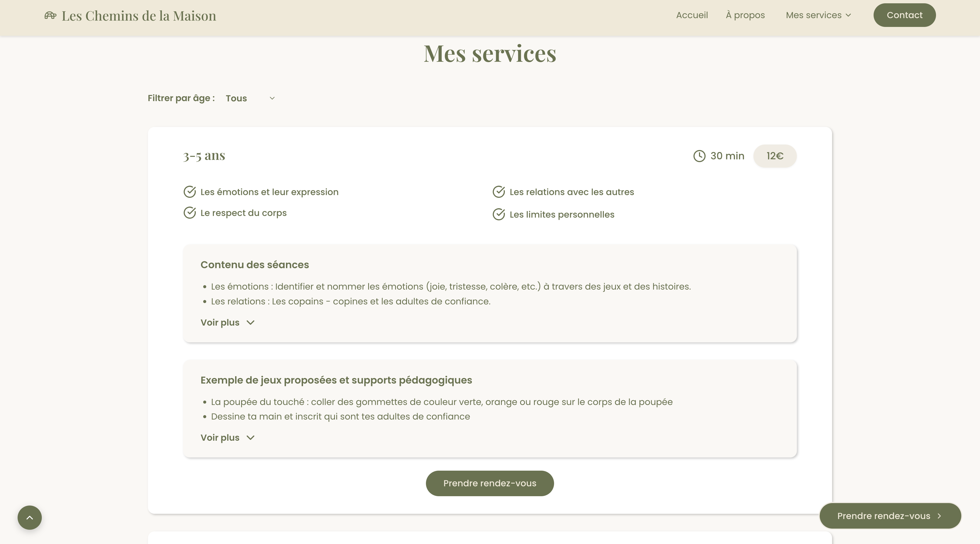Image resolution: width=980 pixels, height=544 pixels.
Task: Click the 3-5 ans heading
Action: pos(204,156)
